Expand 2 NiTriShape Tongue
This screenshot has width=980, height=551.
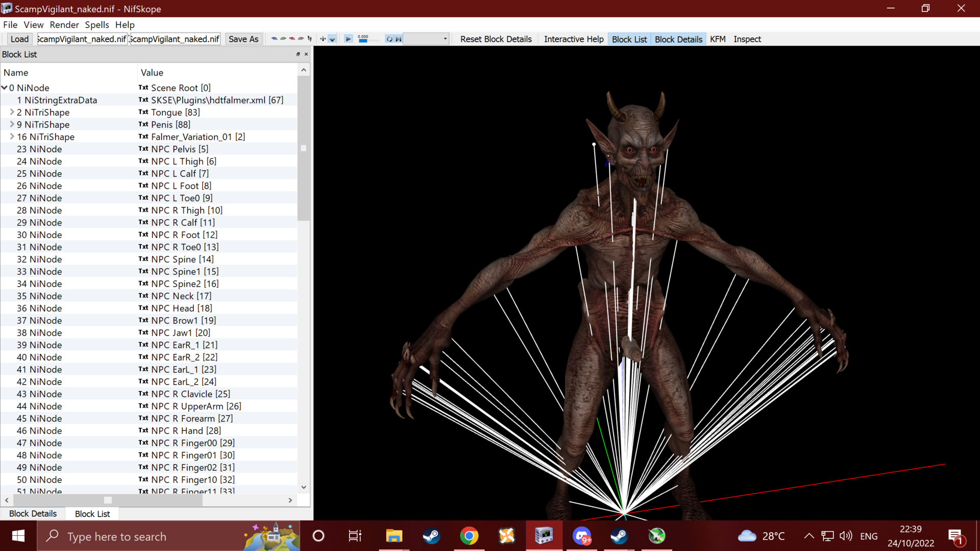pos(12,112)
